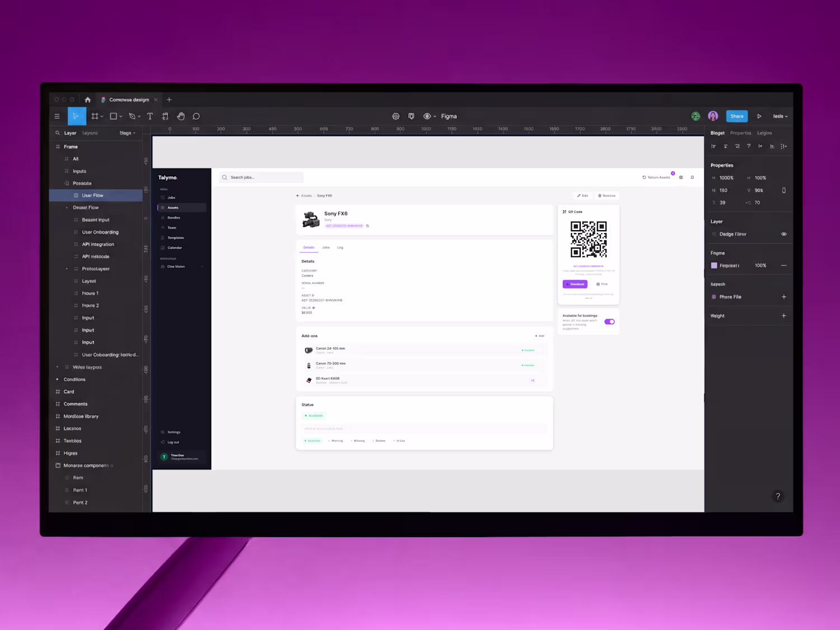Click the Search jobs input field
The width and height of the screenshot is (840, 630).
coord(261,178)
